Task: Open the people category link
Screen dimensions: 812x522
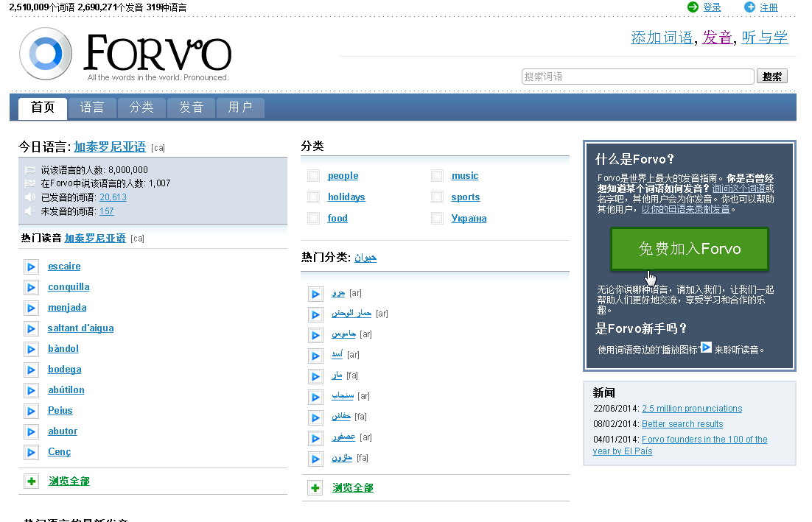Action: pyautogui.click(x=343, y=176)
